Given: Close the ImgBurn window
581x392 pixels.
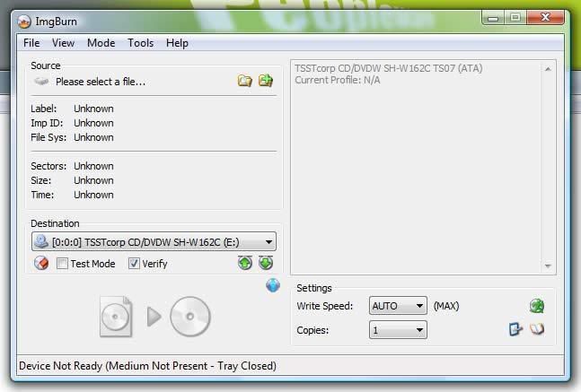Looking at the screenshot, I should pyautogui.click(x=545, y=17).
